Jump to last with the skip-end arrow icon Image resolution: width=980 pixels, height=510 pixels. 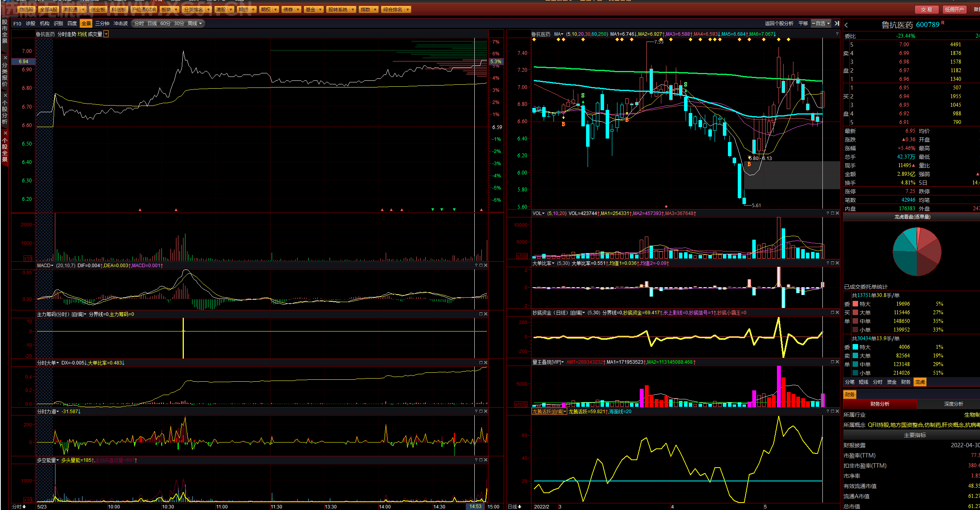click(837, 24)
